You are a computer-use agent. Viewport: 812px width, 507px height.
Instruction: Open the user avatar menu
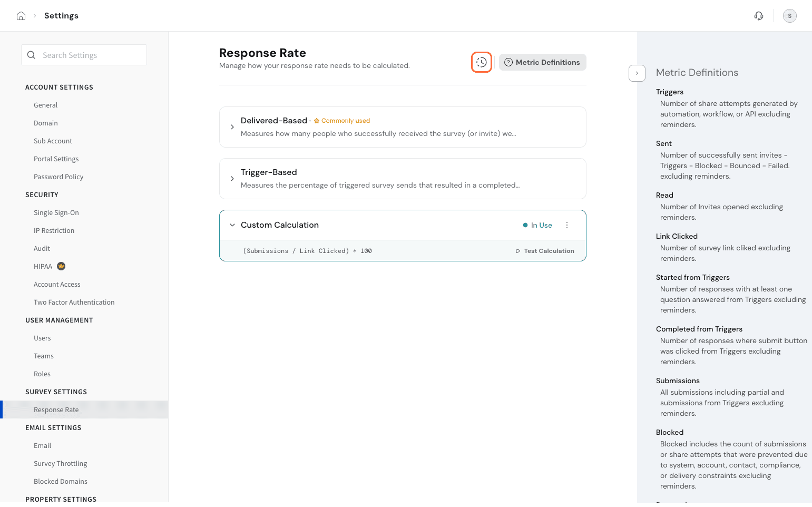click(x=789, y=16)
